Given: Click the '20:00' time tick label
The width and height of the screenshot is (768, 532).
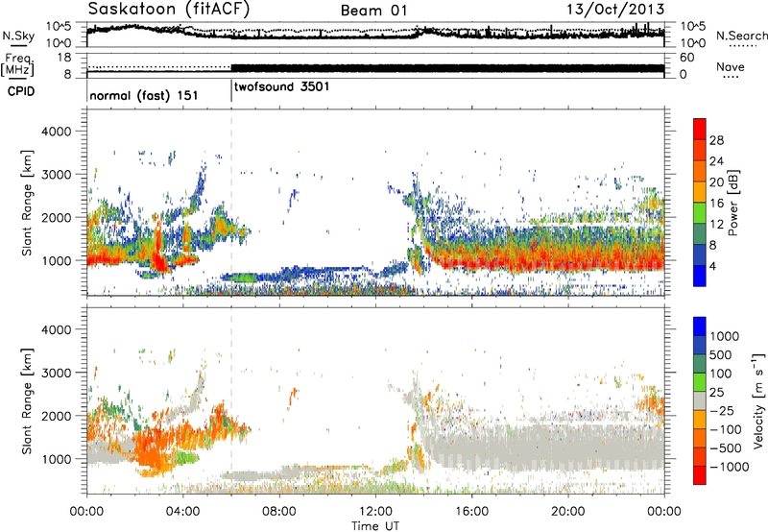Looking at the screenshot, I should pos(567,512).
